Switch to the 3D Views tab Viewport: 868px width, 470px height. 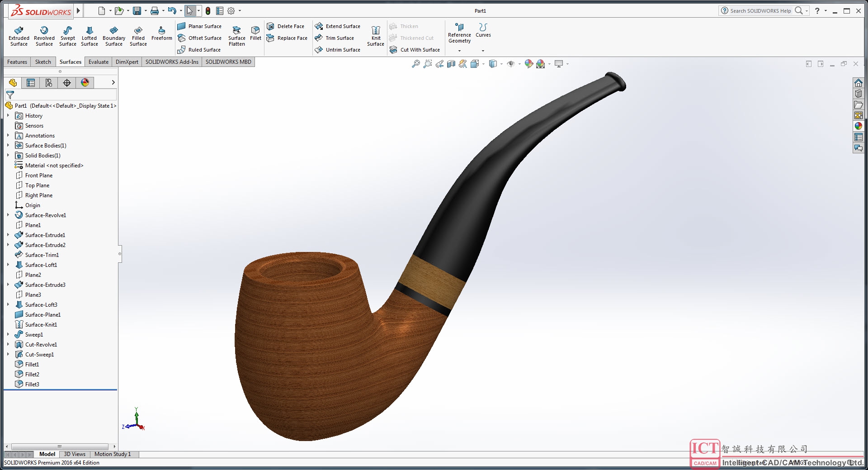point(75,454)
